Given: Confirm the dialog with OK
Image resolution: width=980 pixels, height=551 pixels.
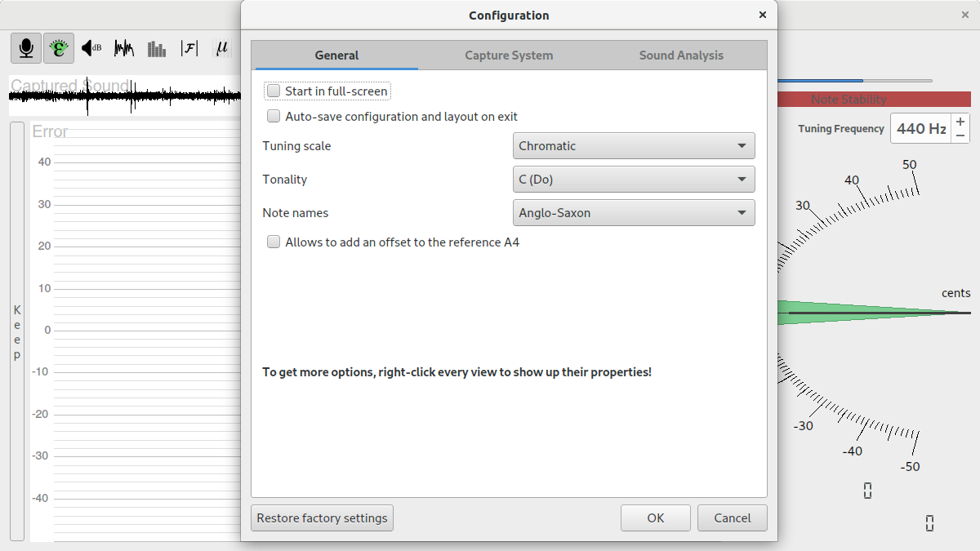Looking at the screenshot, I should point(655,518).
